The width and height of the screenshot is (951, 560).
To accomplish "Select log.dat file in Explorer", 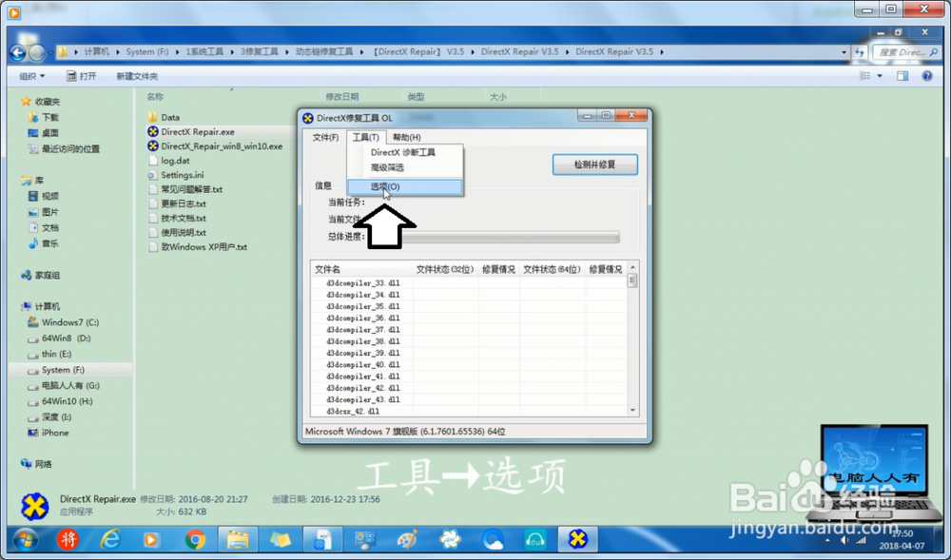I will click(x=168, y=161).
